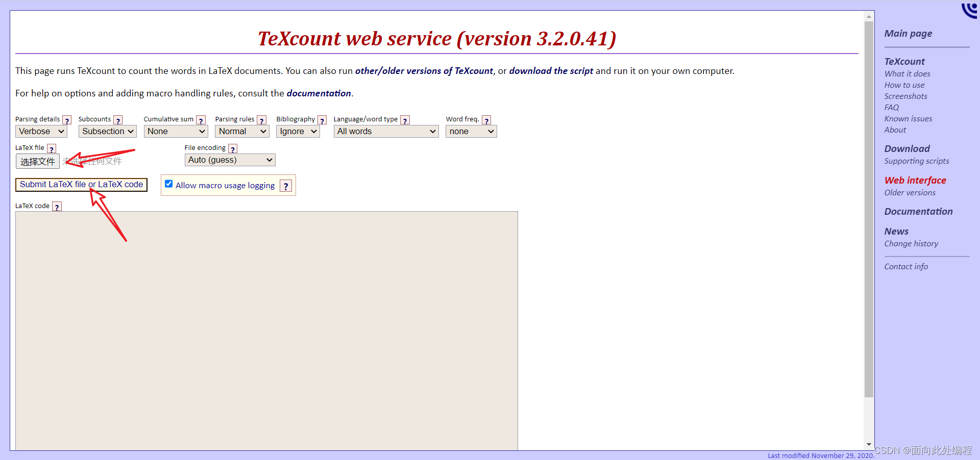
Task: Toggle Allow macro usage logging checkbox
Action: coord(169,184)
